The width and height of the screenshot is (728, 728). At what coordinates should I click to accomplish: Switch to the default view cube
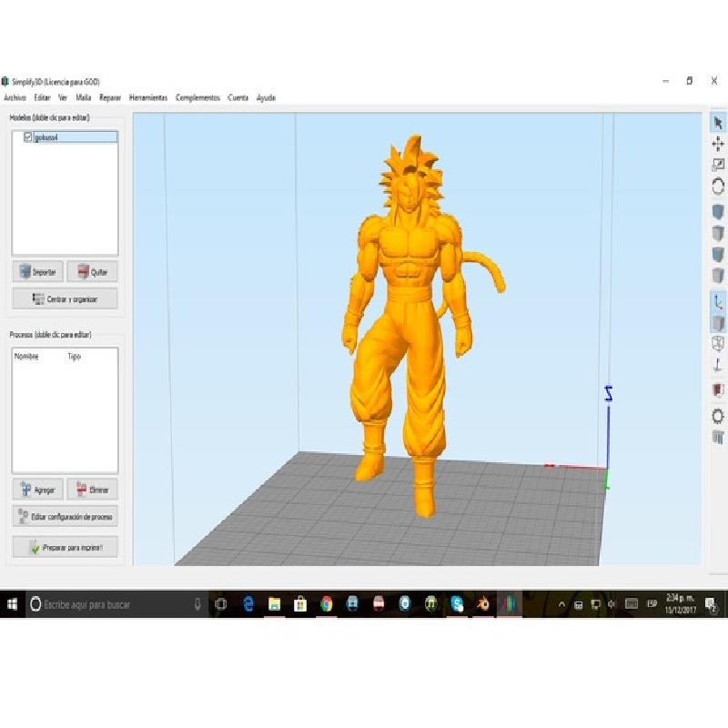point(718,212)
